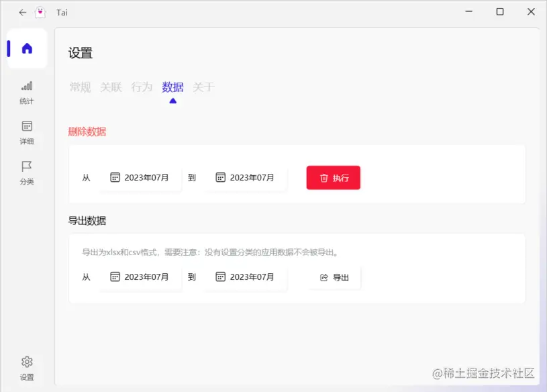Open 设置 settings in the sidebar
Image resolution: width=547 pixels, height=392 pixels.
pyautogui.click(x=27, y=369)
